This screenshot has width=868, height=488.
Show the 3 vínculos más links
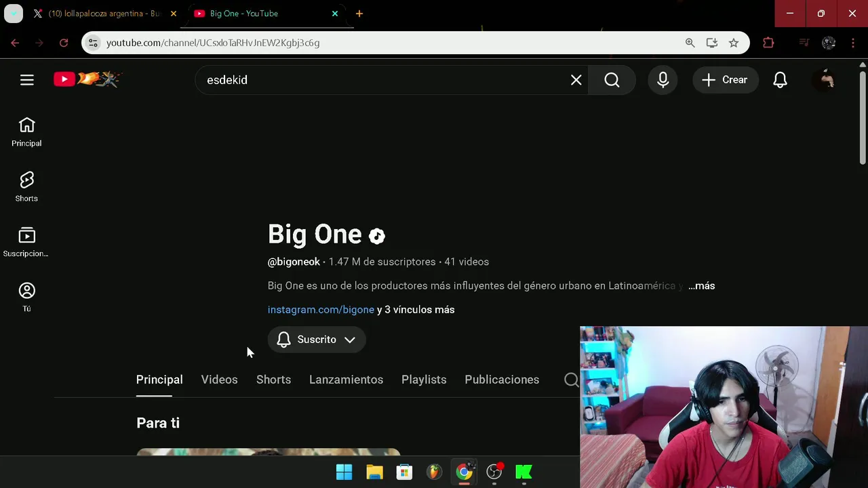point(416,310)
